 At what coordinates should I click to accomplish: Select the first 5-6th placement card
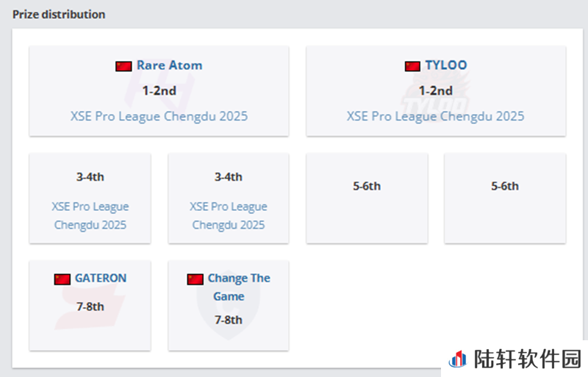[367, 198]
